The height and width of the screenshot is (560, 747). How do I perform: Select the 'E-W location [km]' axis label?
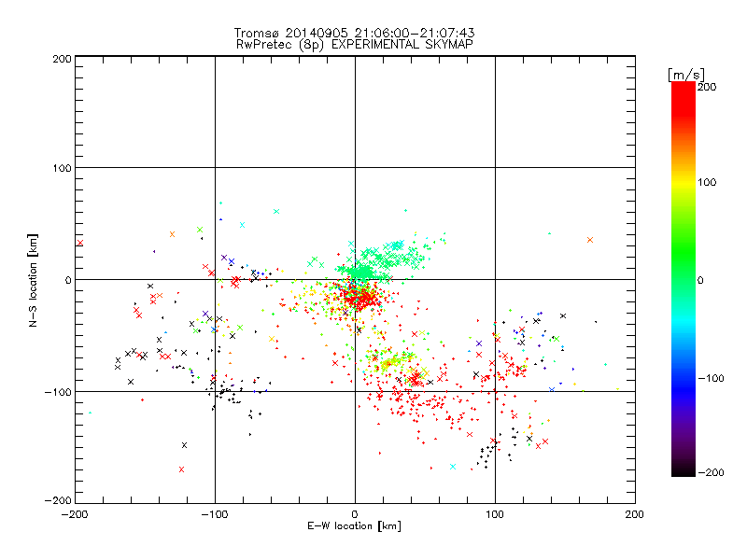(354, 526)
